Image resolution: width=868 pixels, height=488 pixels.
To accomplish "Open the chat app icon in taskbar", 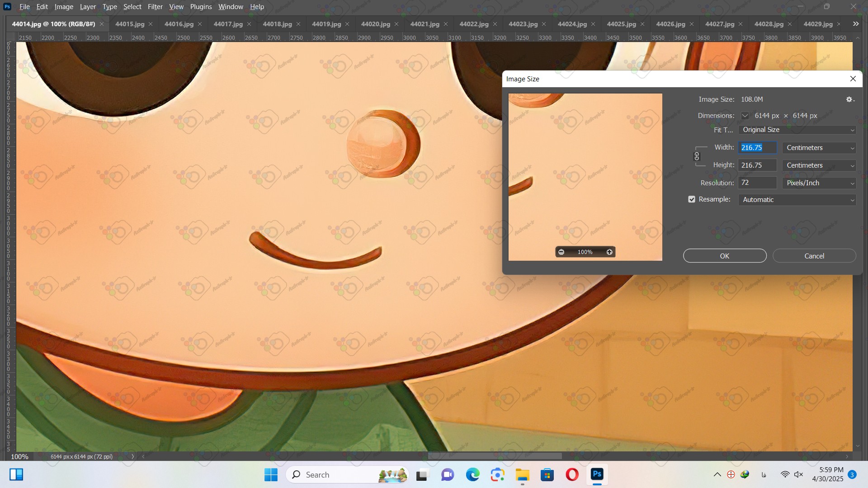I will coord(448,475).
